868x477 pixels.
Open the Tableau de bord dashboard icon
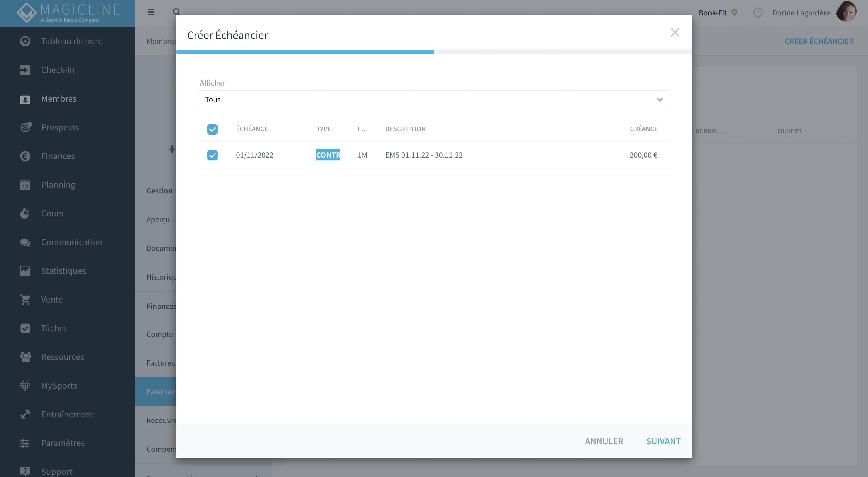point(25,41)
